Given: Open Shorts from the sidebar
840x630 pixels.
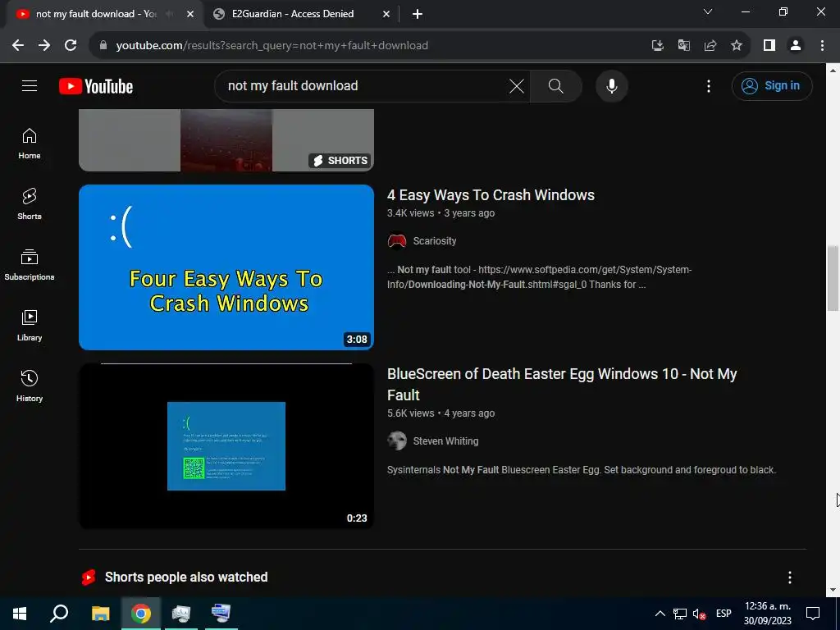Looking at the screenshot, I should click(30, 204).
